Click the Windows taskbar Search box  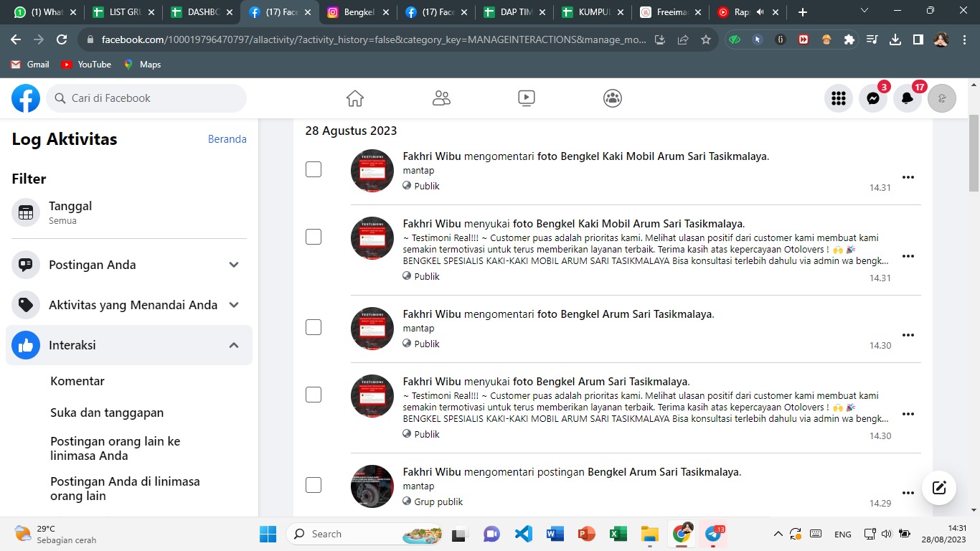coord(365,534)
